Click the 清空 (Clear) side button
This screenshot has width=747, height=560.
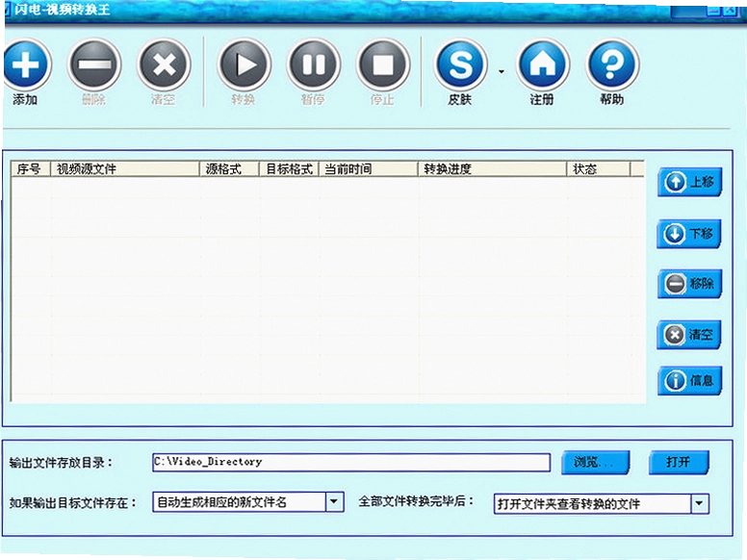[x=689, y=335]
